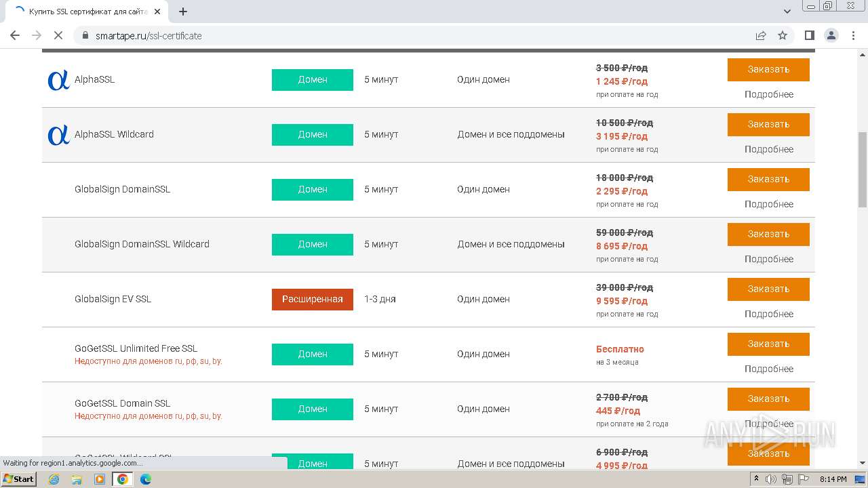Image resolution: width=868 pixels, height=488 pixels.
Task: Click the 9 595 ₽/год price
Action: coord(622,301)
